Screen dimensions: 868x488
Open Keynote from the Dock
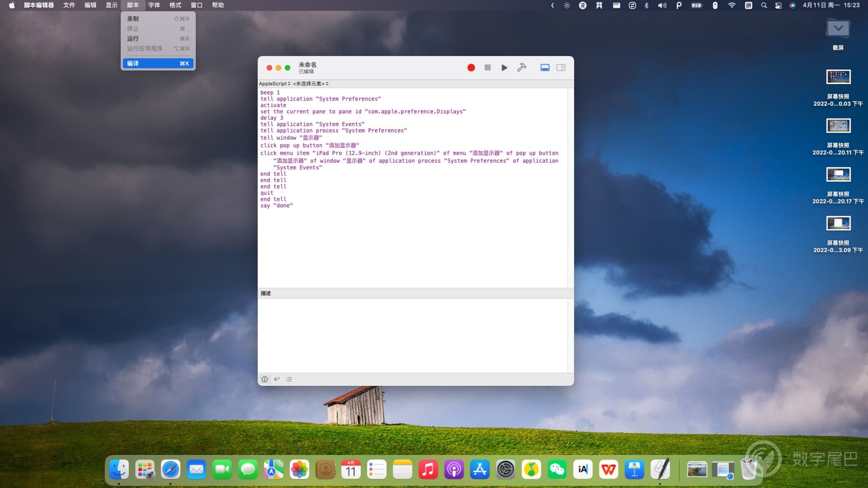635,469
